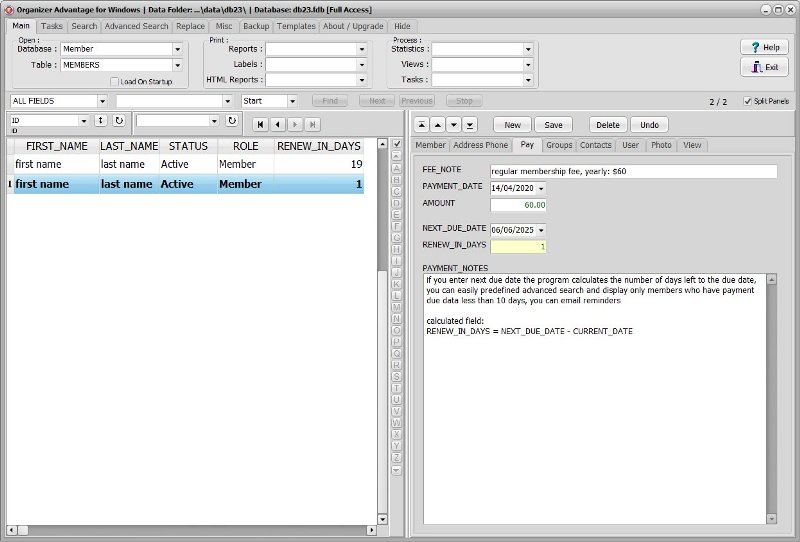This screenshot has height=542, width=800.
Task: Click the refresh icon beside the empty filter dropdown
Action: [232, 120]
